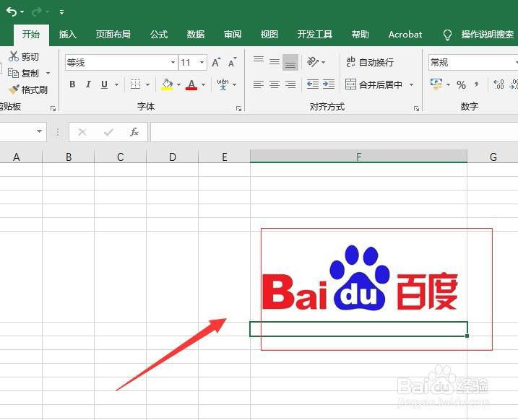Expand the Underline style dropdown
Viewport: 518px width, 420px height.
pyautogui.click(x=116, y=84)
